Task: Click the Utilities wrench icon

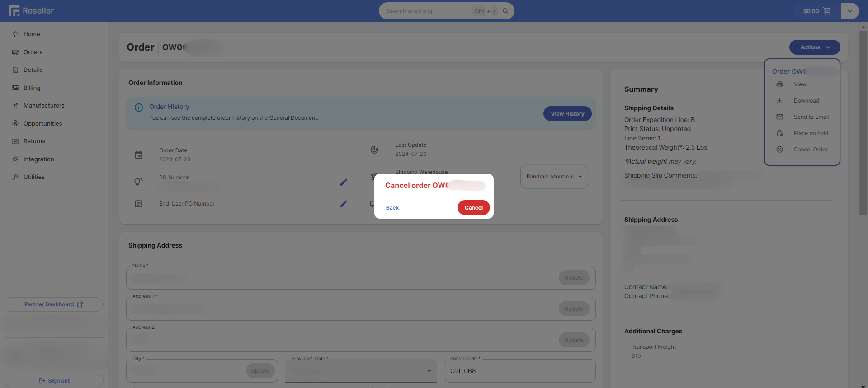Action: (15, 177)
